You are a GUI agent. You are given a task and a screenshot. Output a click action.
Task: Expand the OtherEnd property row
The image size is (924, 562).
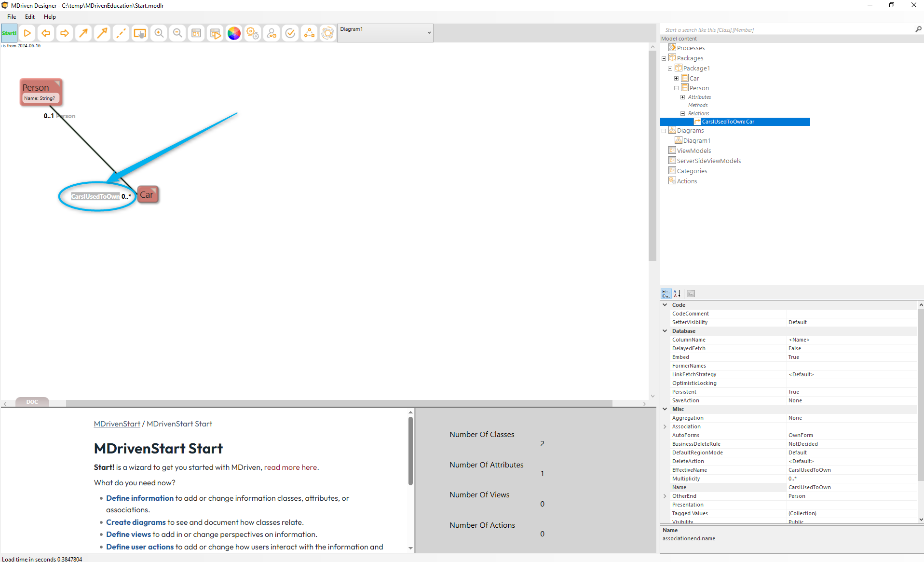coord(665,496)
